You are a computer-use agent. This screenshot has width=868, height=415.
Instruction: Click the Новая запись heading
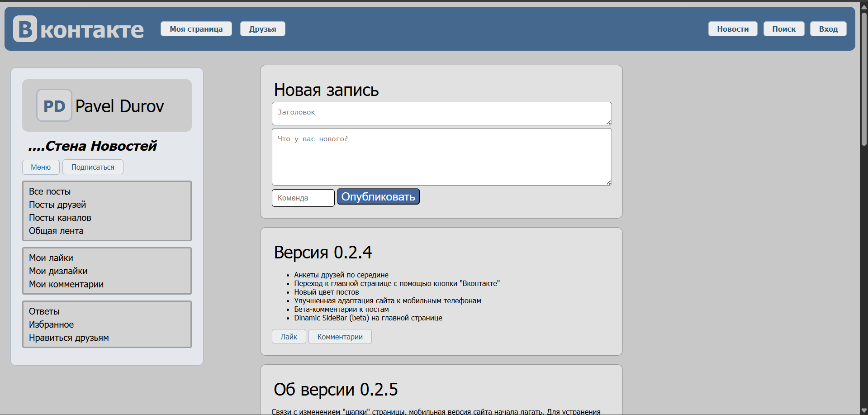click(x=326, y=90)
